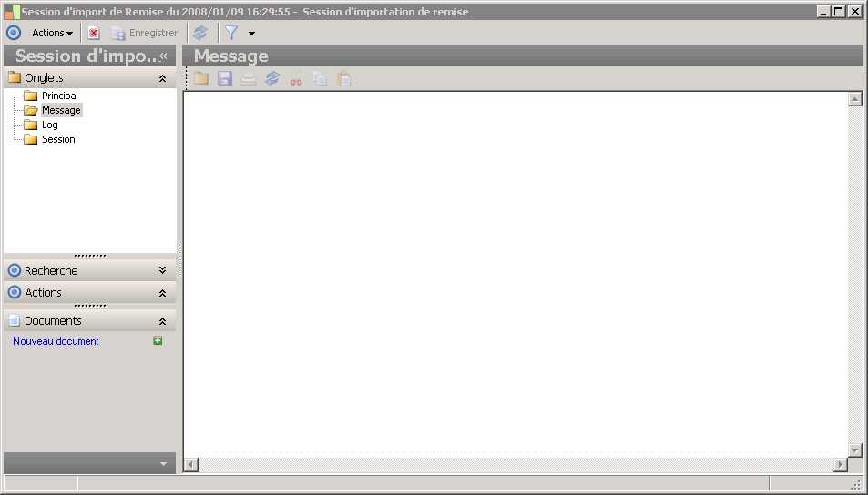Viewport: 868px width, 495px height.
Task: Click the print icon in Message toolbar
Action: point(249,78)
